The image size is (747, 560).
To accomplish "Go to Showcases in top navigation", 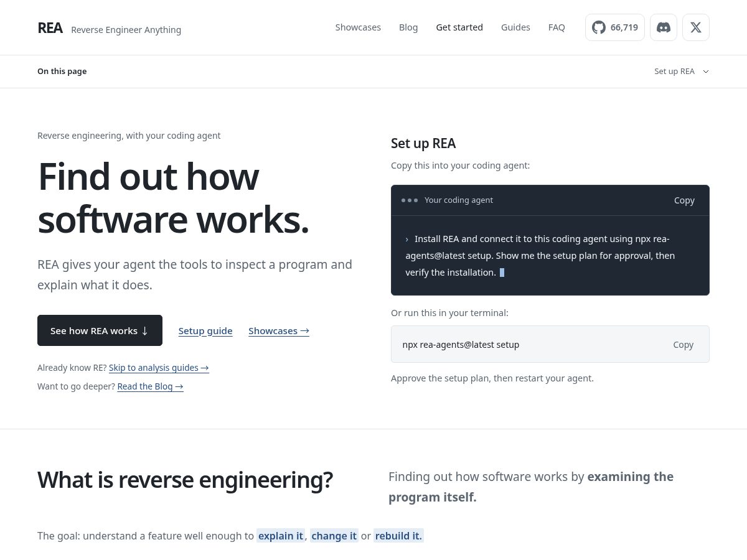I will click(x=358, y=27).
